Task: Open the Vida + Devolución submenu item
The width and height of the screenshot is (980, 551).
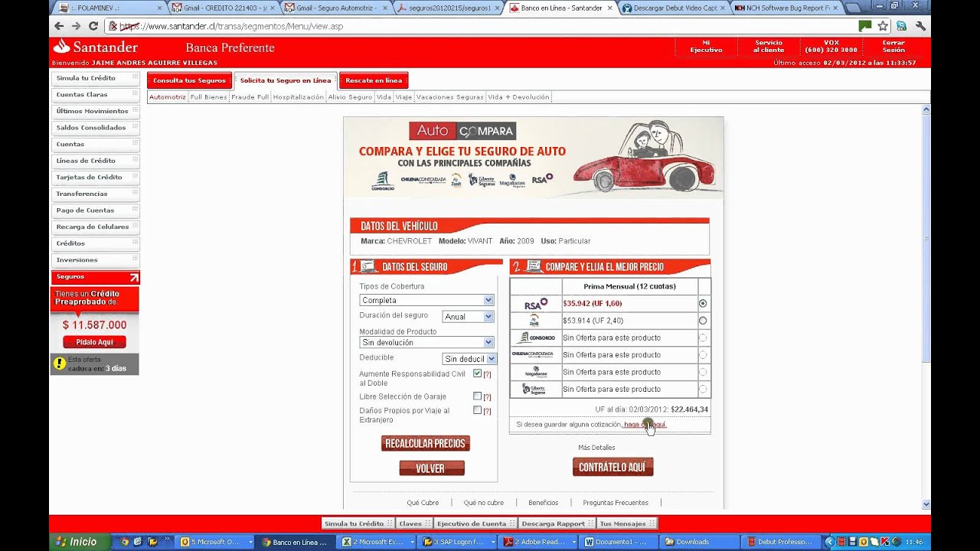Action: [x=518, y=97]
